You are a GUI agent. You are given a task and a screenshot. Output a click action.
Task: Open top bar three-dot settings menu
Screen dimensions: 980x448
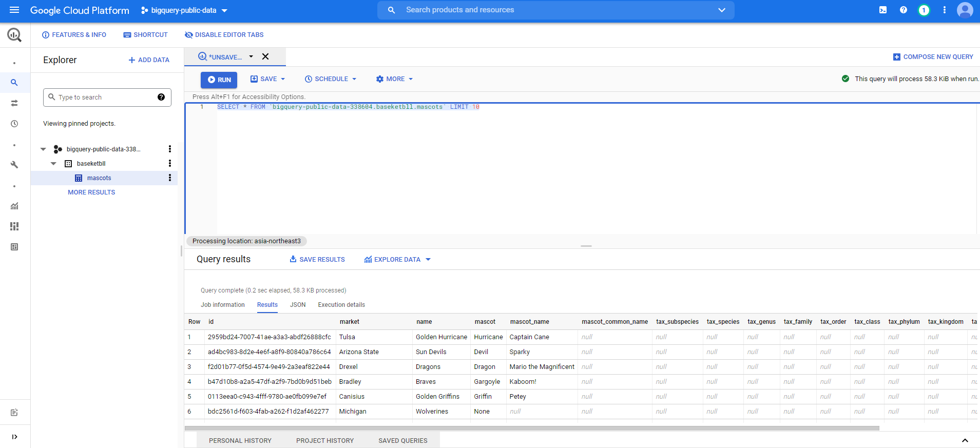click(945, 10)
